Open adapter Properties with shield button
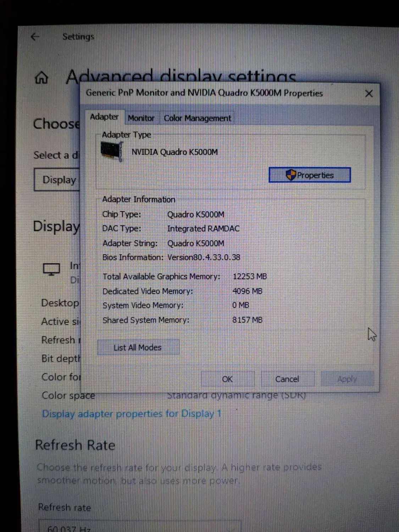Viewport: 399px width, 532px height. click(310, 175)
